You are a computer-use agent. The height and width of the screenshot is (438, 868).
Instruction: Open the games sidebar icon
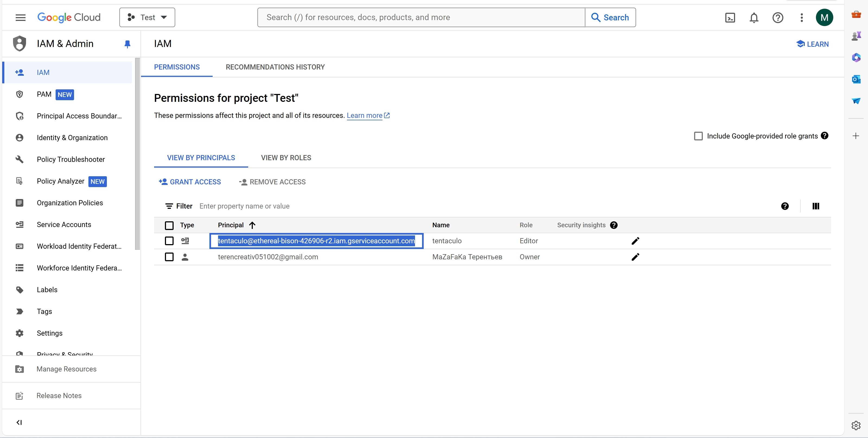[x=856, y=36]
